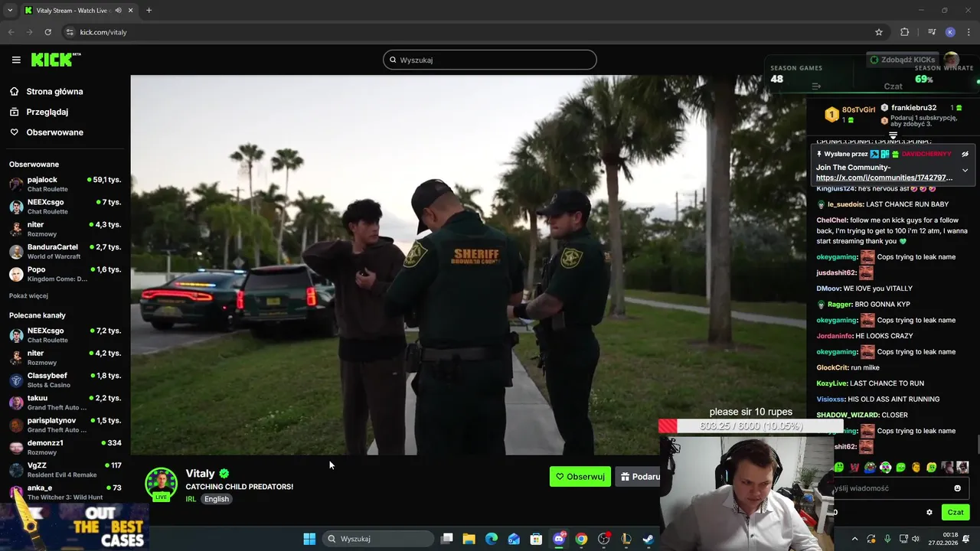980x551 pixels.
Task: Open Obserwowane in the sidebar
Action: (54, 132)
